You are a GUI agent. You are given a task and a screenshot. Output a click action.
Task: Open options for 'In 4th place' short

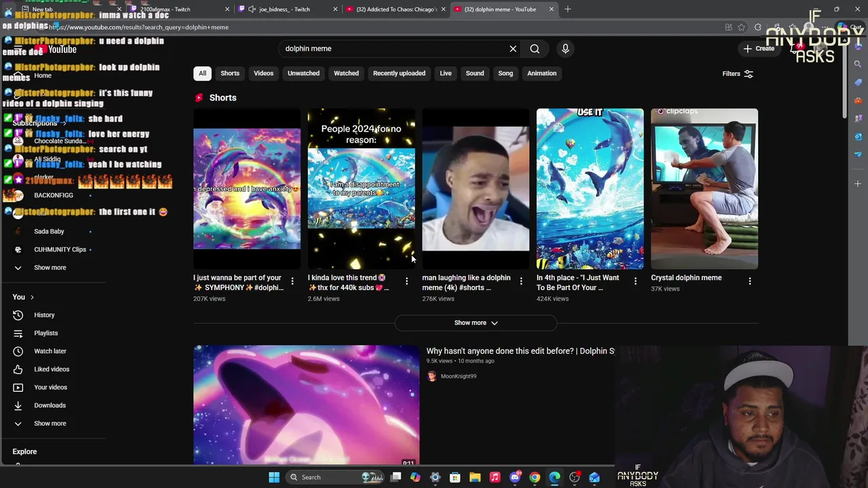(x=635, y=281)
